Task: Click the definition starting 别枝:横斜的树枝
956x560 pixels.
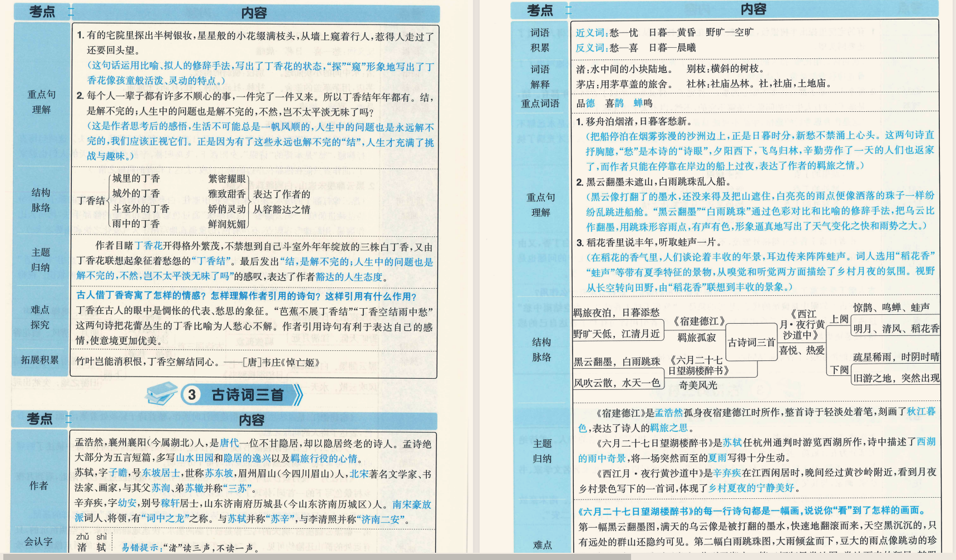Action: (x=726, y=69)
